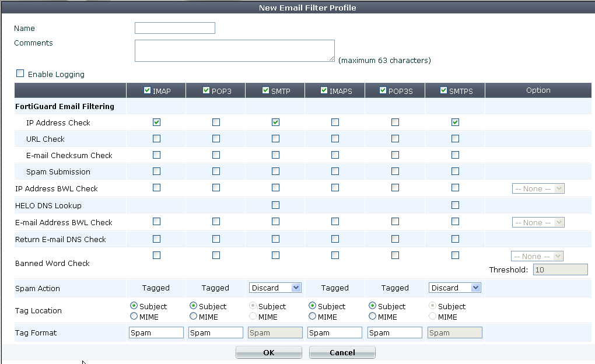This screenshot has height=364, width=595.
Task: Enable Banned Word Check for POP3S
Action: [395, 255]
